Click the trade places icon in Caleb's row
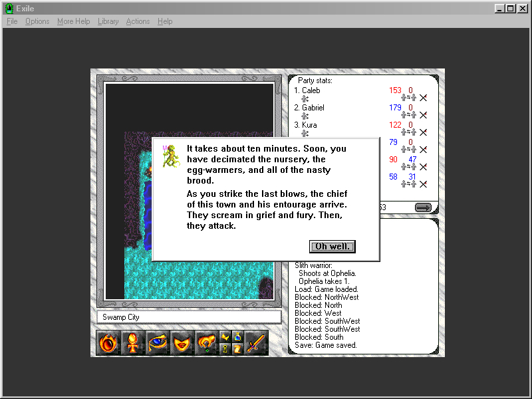The image size is (532, 399). 408,98
